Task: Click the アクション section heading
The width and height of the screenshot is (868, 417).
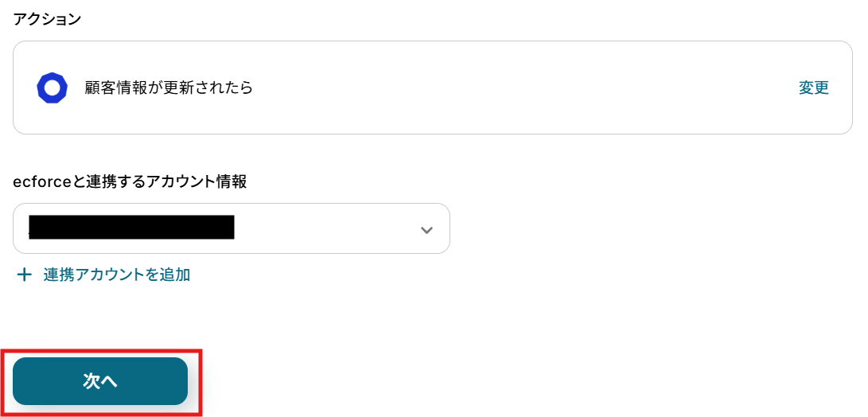Action: click(47, 19)
